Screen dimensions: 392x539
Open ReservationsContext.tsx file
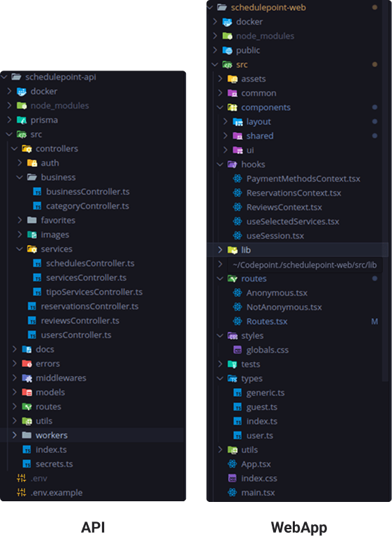coord(293,193)
